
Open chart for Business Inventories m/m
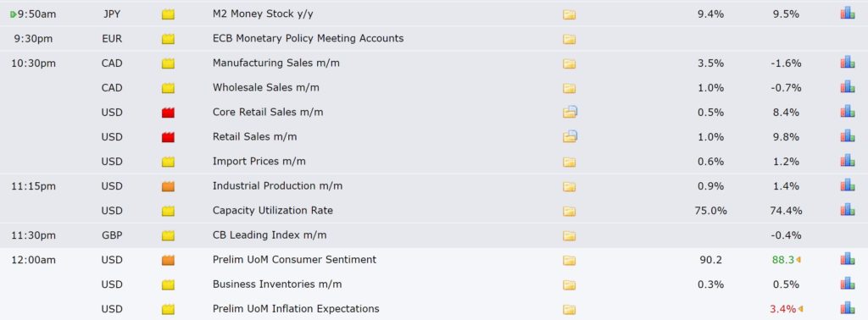coord(847,283)
